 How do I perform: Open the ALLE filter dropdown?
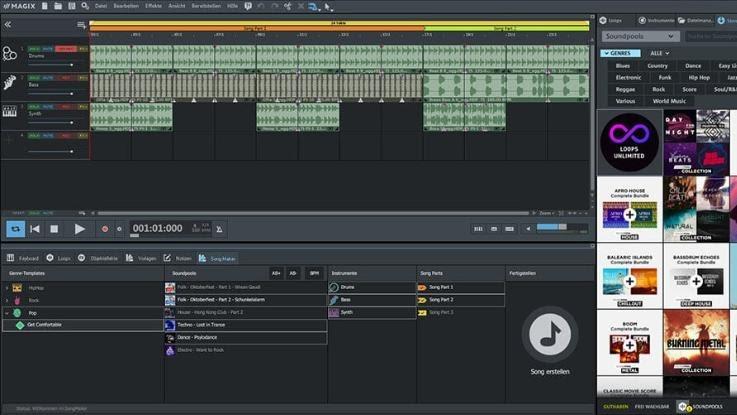(x=659, y=53)
